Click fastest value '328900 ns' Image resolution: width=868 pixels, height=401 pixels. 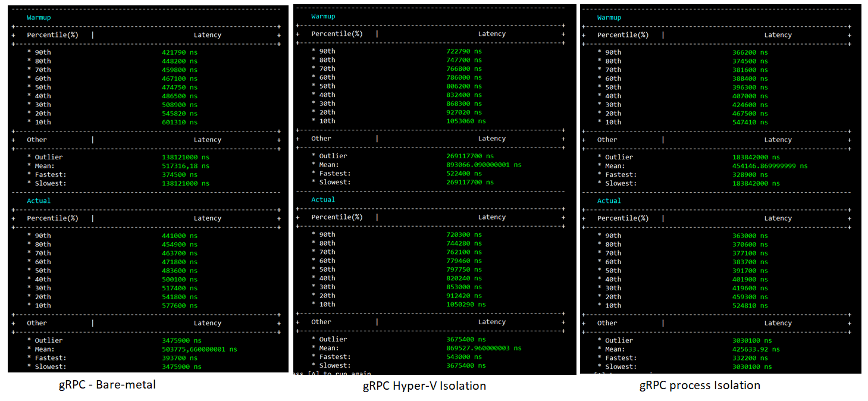tap(750, 175)
